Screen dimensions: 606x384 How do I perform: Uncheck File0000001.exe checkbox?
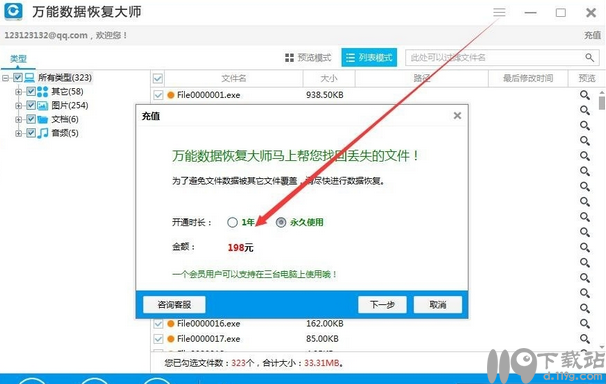158,95
